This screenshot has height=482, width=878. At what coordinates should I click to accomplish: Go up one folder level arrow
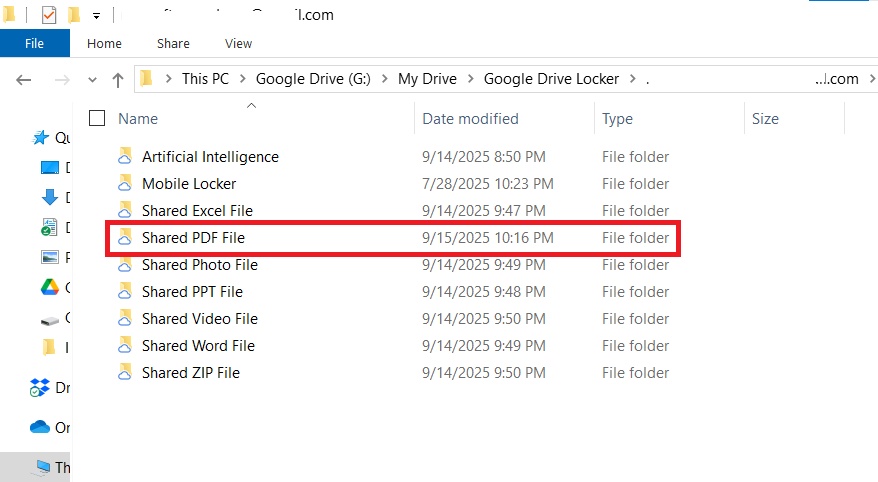pos(118,79)
